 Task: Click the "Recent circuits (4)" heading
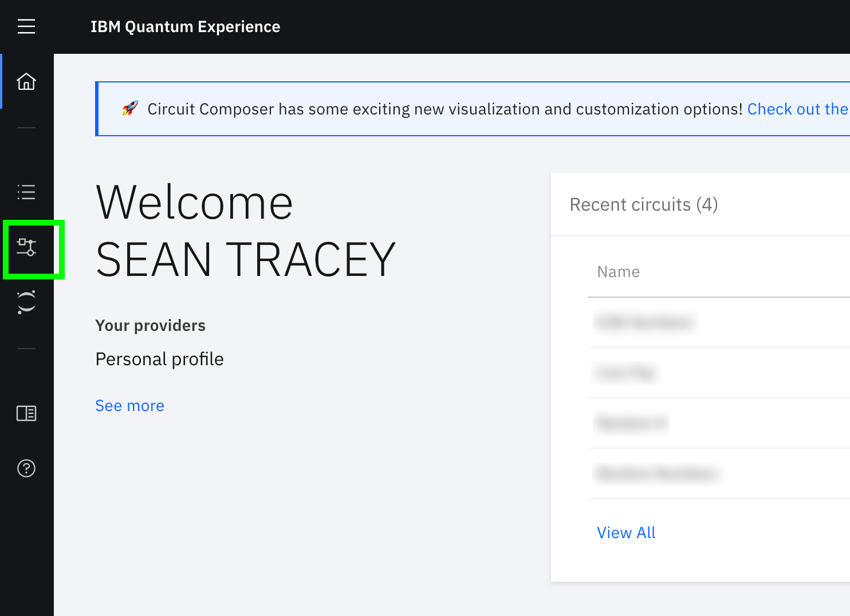(x=643, y=204)
